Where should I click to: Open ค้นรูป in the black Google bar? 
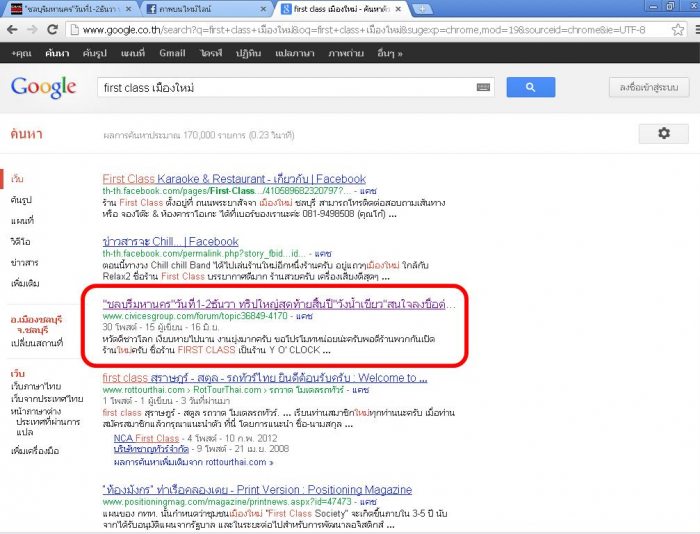[95, 53]
